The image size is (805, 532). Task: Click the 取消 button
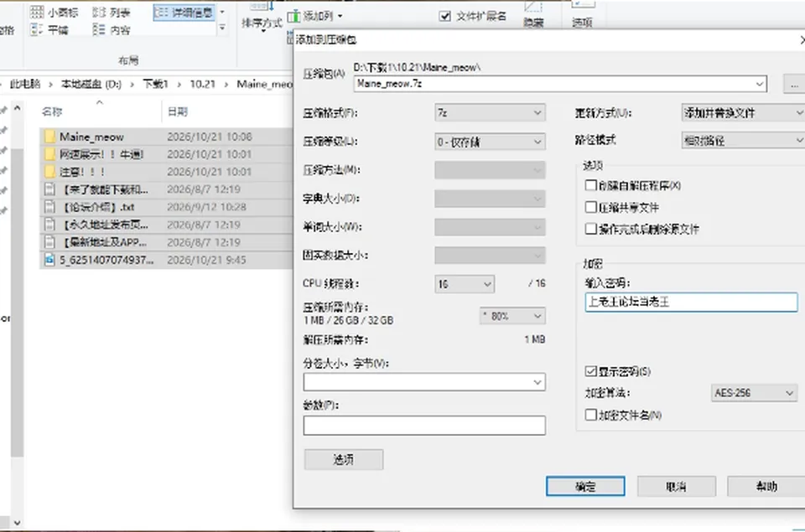676,487
